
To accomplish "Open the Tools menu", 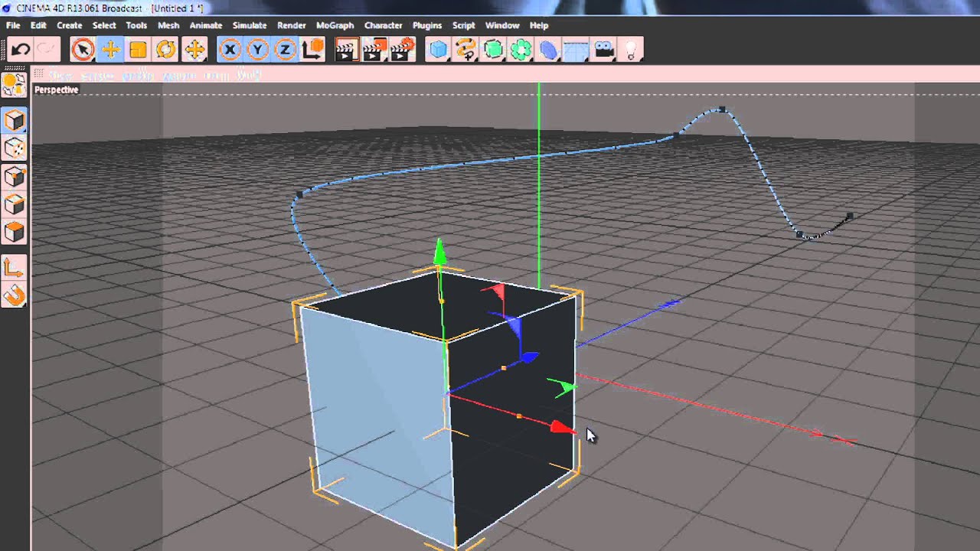I will (x=136, y=25).
